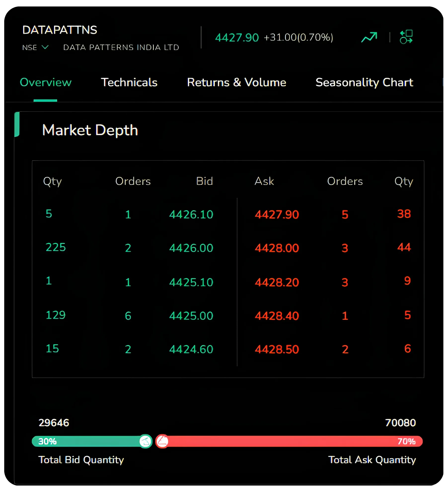The width and height of the screenshot is (448, 491).
Task: Click ask quantity 38
Action: point(404,214)
